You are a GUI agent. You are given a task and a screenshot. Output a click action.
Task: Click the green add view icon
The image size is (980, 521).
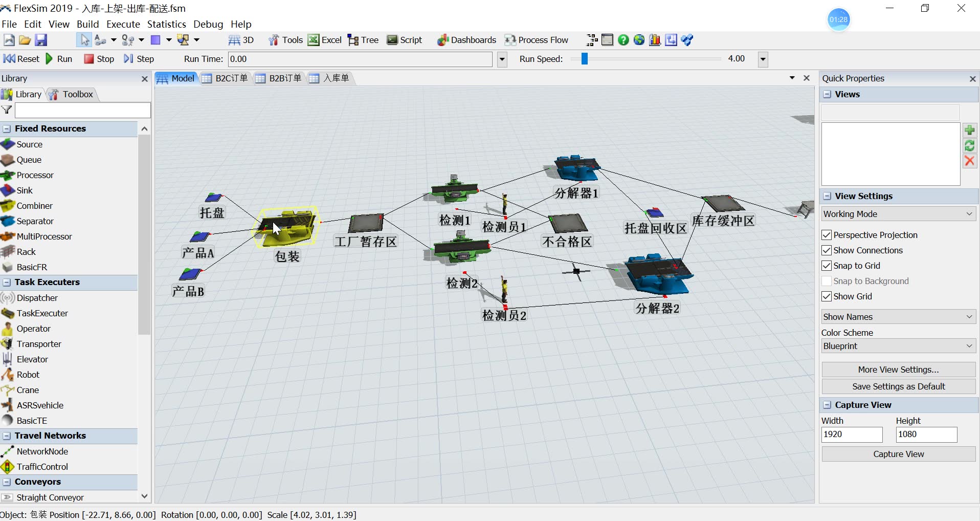(969, 130)
